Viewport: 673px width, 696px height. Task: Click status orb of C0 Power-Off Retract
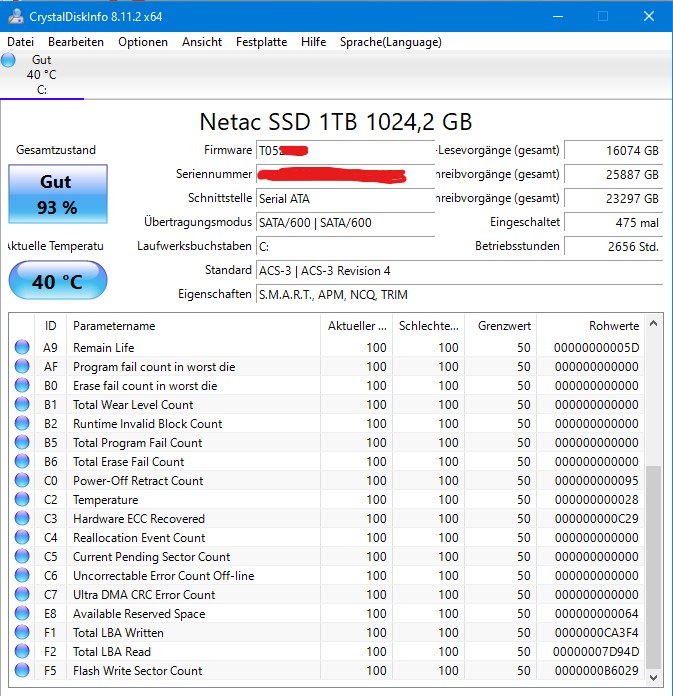[22, 480]
